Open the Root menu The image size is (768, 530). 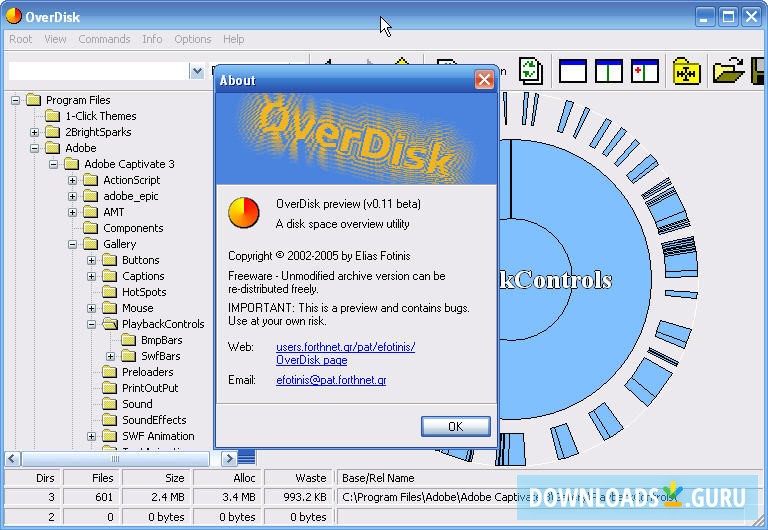[x=21, y=39]
